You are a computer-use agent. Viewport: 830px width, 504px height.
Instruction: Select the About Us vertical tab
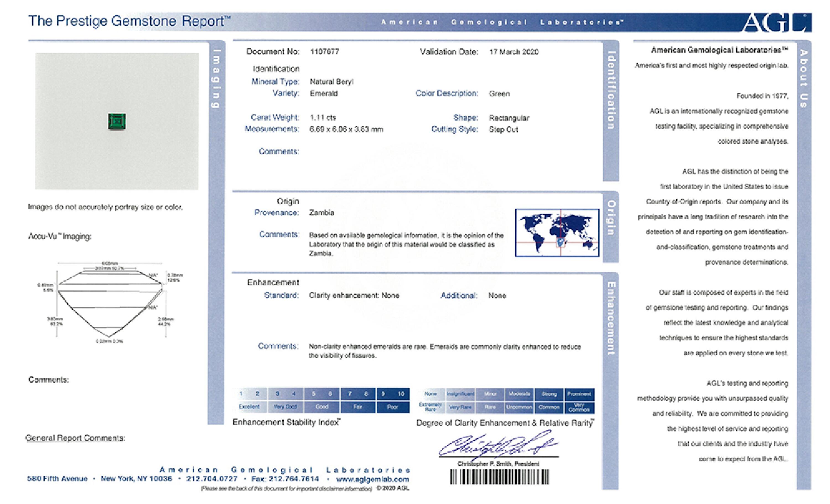[804, 79]
